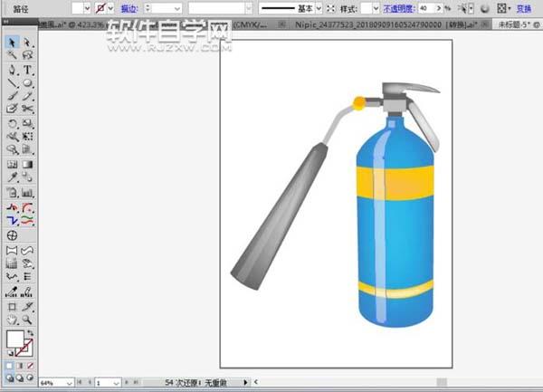Open the 样式 graphic style dropdown
543x392 pixels.
[x=376, y=8]
